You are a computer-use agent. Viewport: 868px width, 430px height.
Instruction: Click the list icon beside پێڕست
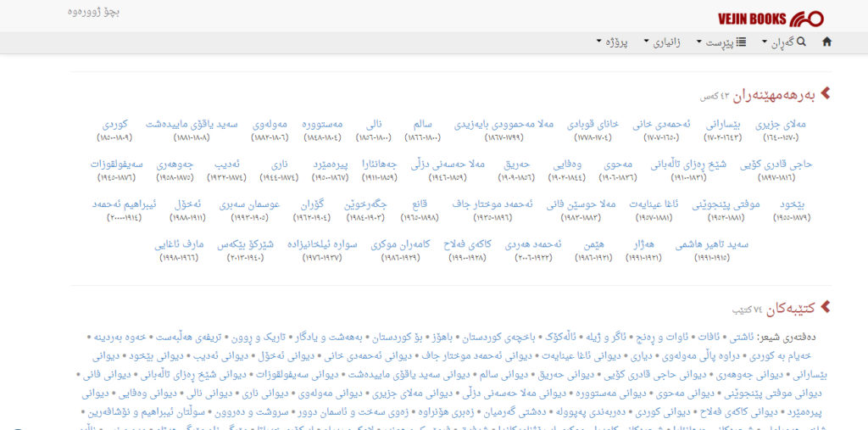click(x=741, y=42)
